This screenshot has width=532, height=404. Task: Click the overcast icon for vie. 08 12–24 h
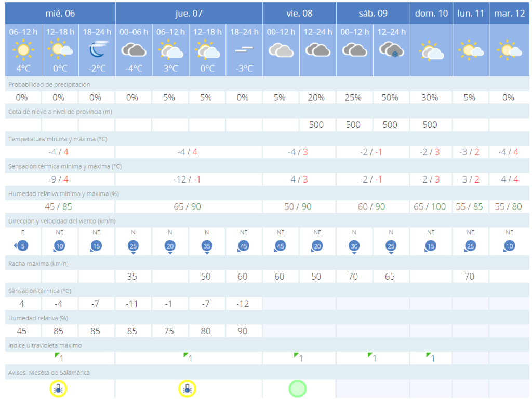(318, 49)
